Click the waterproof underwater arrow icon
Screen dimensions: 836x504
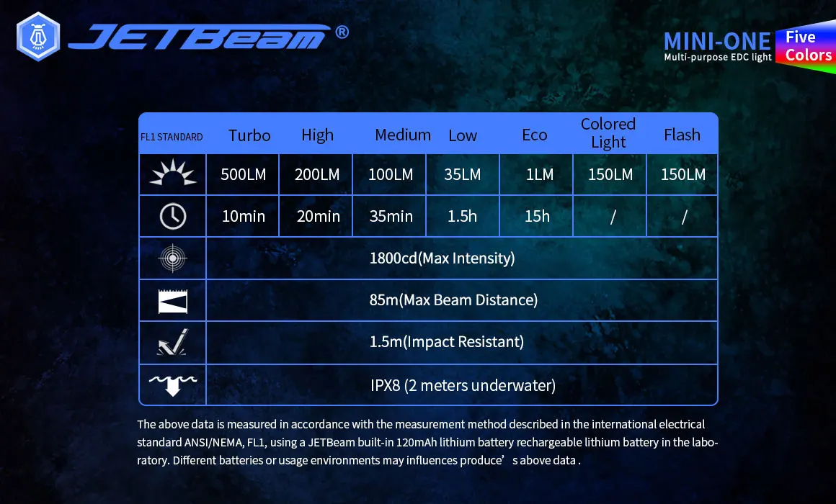tap(173, 385)
